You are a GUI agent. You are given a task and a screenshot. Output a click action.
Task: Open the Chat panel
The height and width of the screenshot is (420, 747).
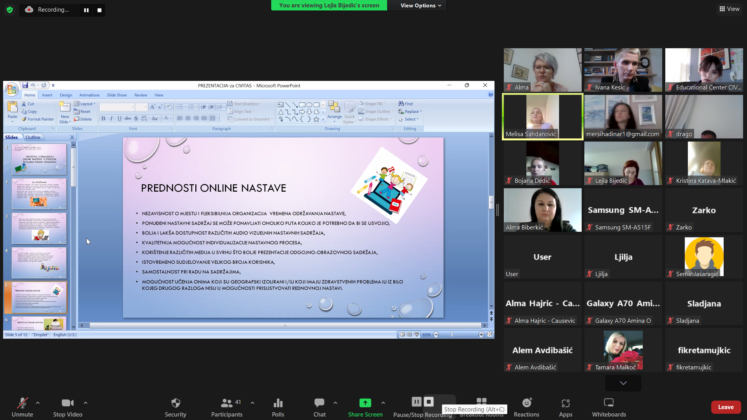tap(319, 407)
